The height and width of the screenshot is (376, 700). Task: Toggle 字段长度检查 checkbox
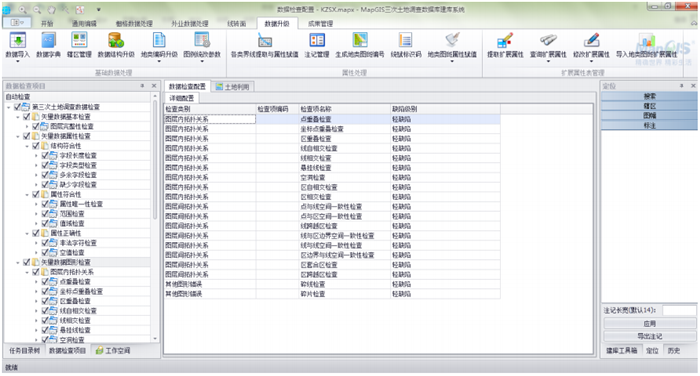(45, 155)
